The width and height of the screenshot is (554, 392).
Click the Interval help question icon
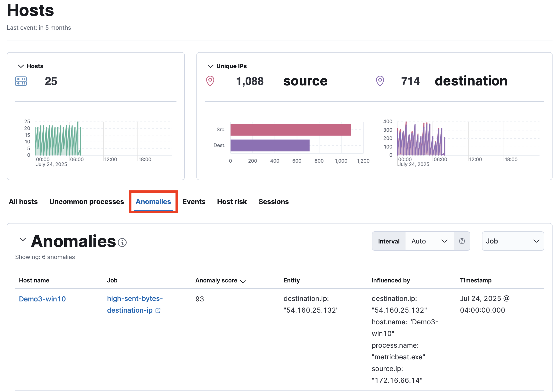coord(462,241)
